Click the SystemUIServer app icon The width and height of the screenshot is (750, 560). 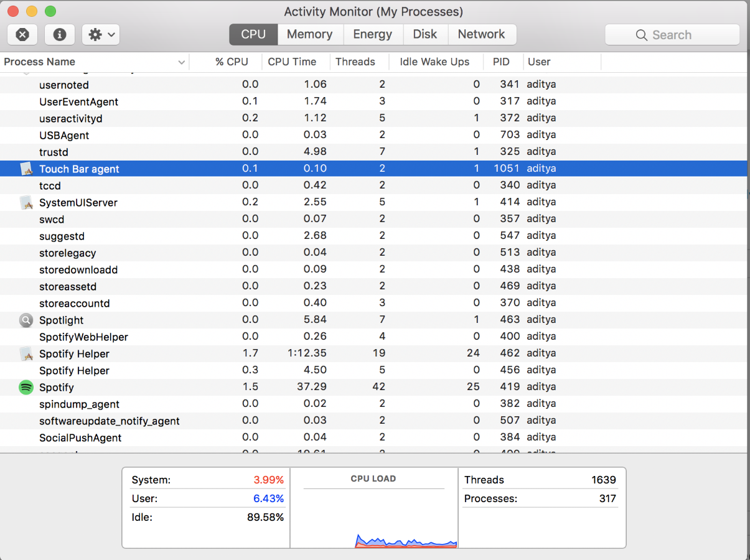(x=26, y=202)
